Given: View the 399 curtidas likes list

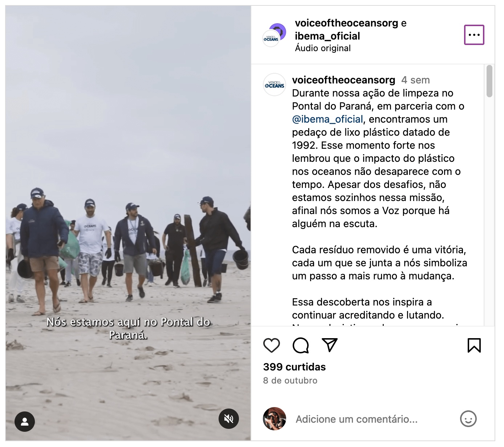Looking at the screenshot, I should tap(294, 367).
